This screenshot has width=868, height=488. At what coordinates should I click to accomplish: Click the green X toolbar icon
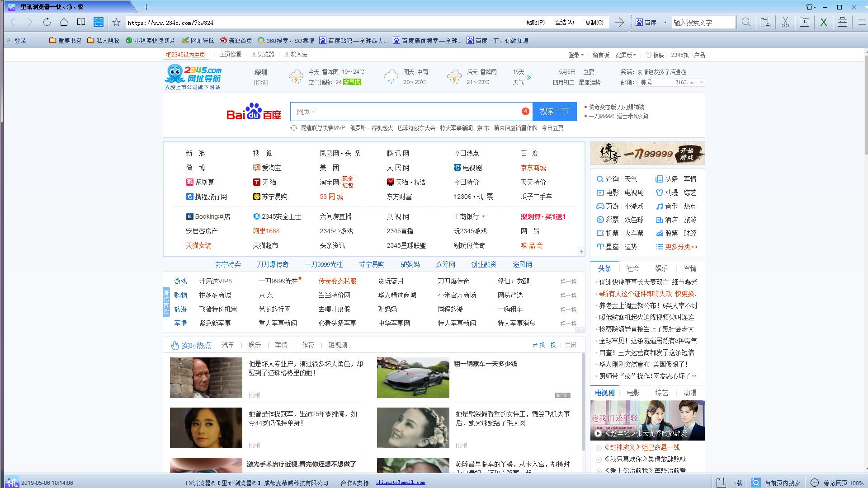[823, 22]
